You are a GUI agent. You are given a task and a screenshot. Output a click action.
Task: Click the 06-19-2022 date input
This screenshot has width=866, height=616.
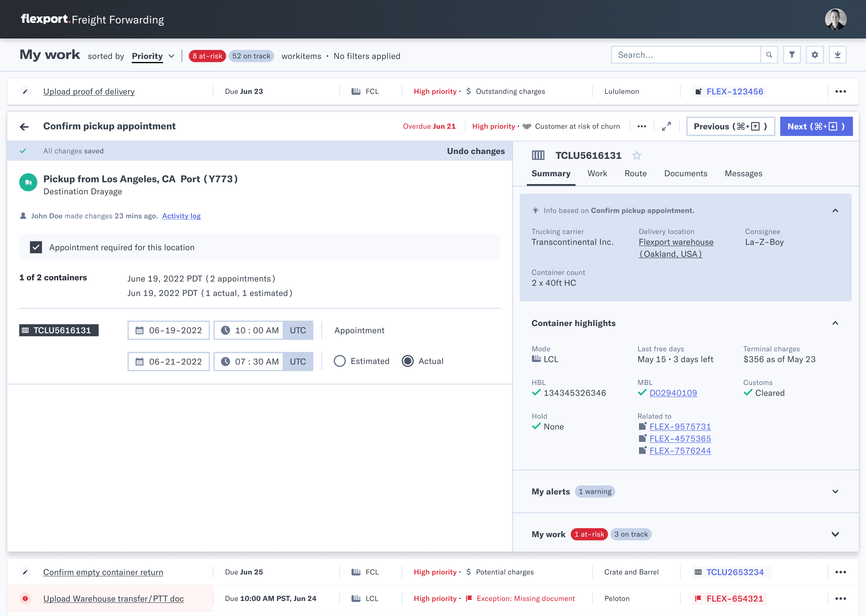point(169,330)
